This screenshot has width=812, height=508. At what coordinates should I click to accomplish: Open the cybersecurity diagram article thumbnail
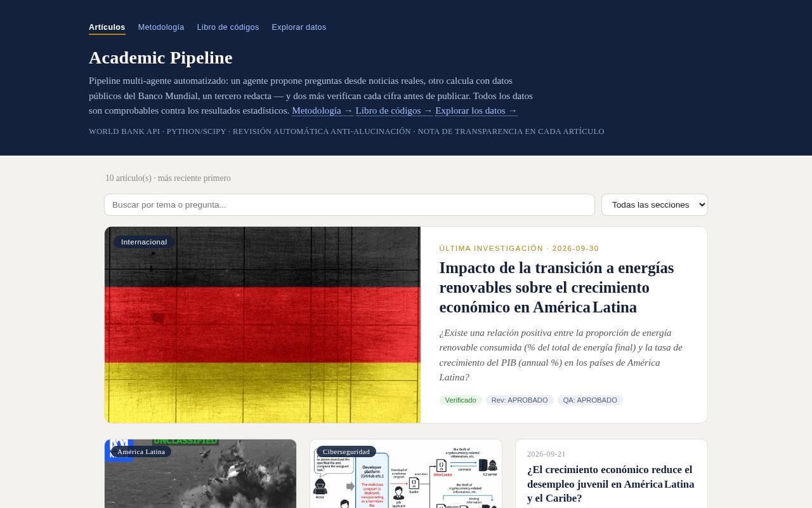click(406, 474)
